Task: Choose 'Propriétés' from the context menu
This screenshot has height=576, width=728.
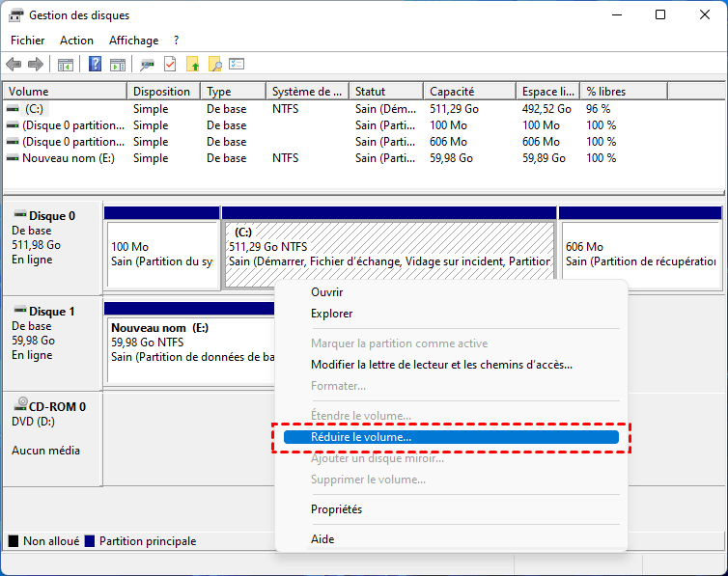Action: [336, 509]
